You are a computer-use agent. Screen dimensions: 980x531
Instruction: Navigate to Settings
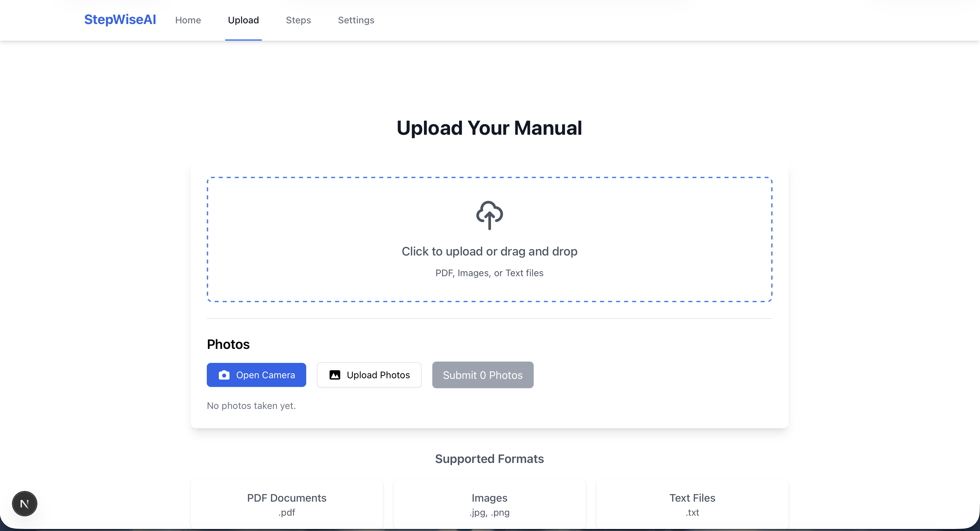point(356,20)
